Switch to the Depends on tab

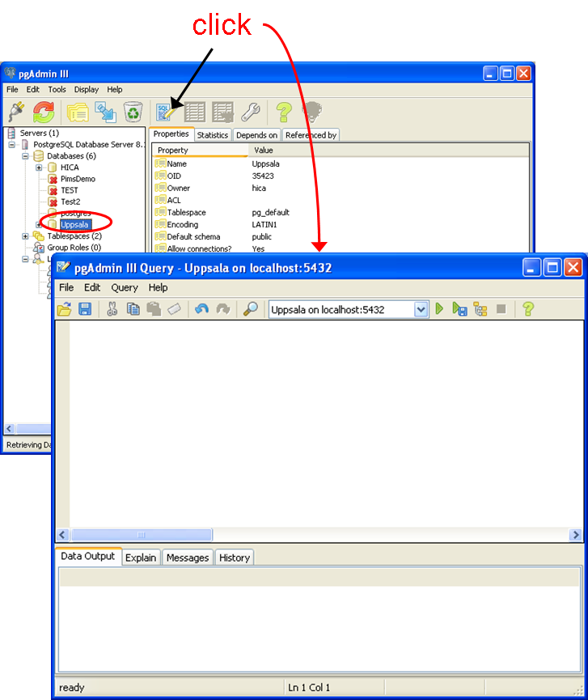click(x=256, y=135)
